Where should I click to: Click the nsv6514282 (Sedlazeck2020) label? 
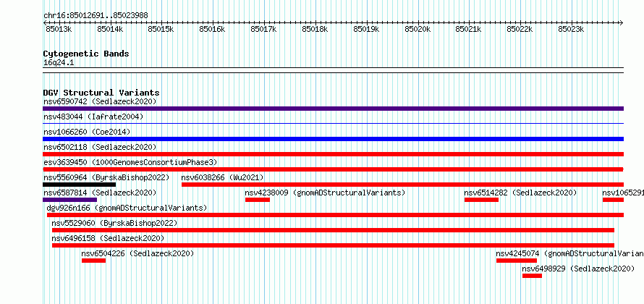520,193
